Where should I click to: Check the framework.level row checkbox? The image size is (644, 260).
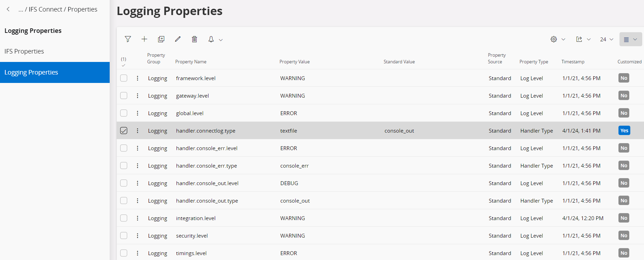(124, 78)
